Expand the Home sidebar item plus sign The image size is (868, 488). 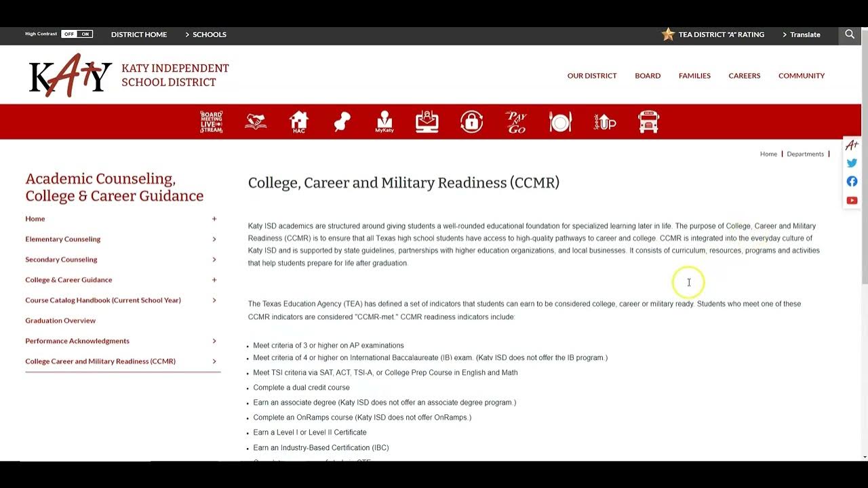point(214,219)
